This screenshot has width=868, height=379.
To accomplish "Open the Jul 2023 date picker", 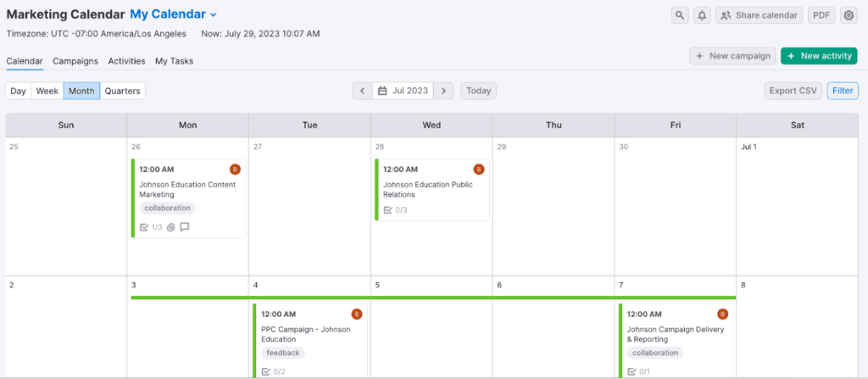I will click(403, 91).
